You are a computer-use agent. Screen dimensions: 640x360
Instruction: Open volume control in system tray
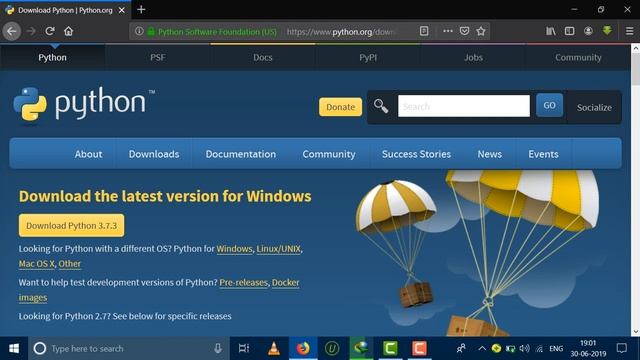coord(524,348)
